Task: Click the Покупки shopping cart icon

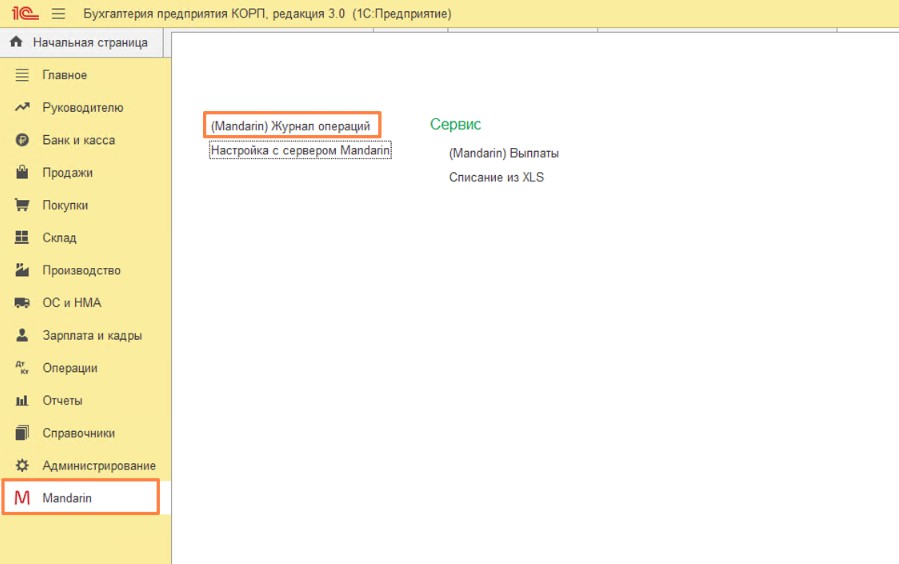Action: [x=22, y=205]
